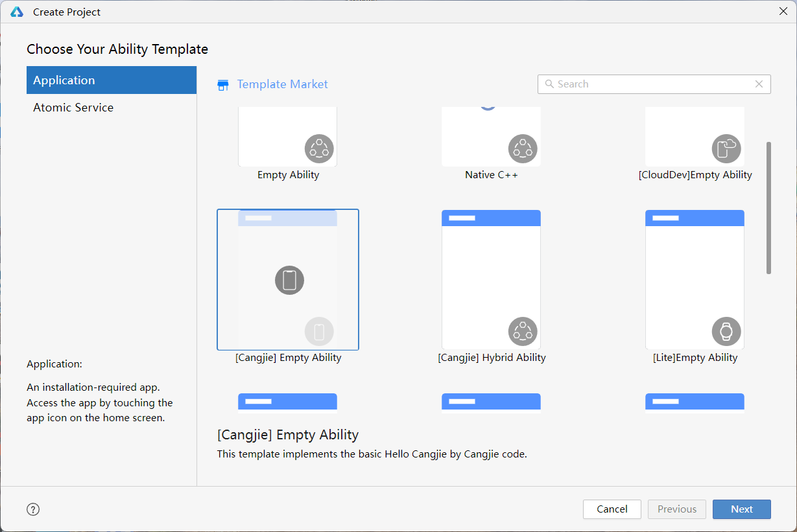Viewport: 797px width, 532px height.
Task: Click the 'Application:' description label
Action: [54, 364]
